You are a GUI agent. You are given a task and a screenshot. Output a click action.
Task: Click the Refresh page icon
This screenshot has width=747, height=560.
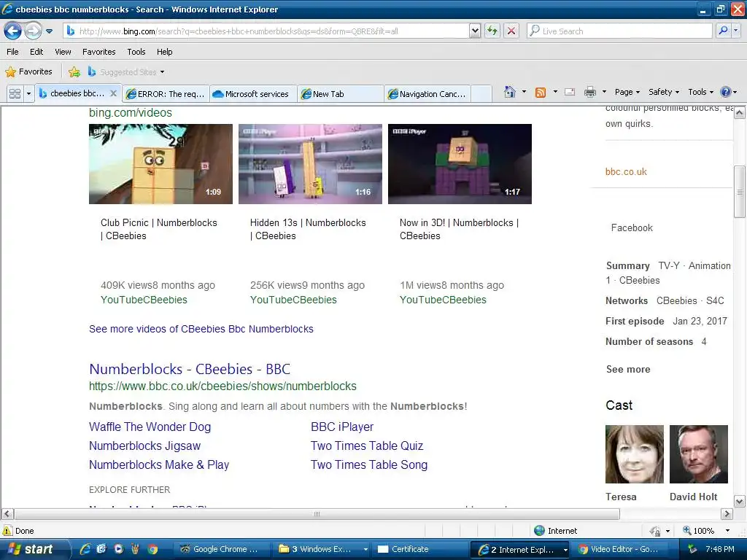pos(492,31)
